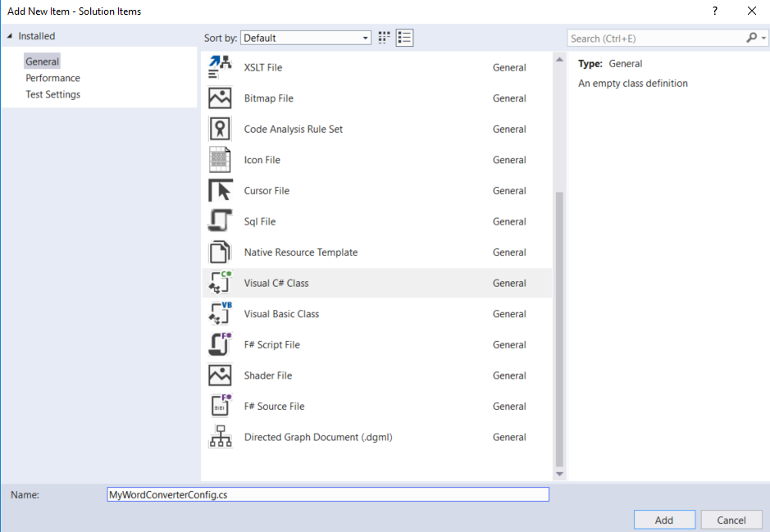Screen dimensions: 770x532
Task: Expand the search options dropdown arrow
Action: pyautogui.click(x=763, y=38)
